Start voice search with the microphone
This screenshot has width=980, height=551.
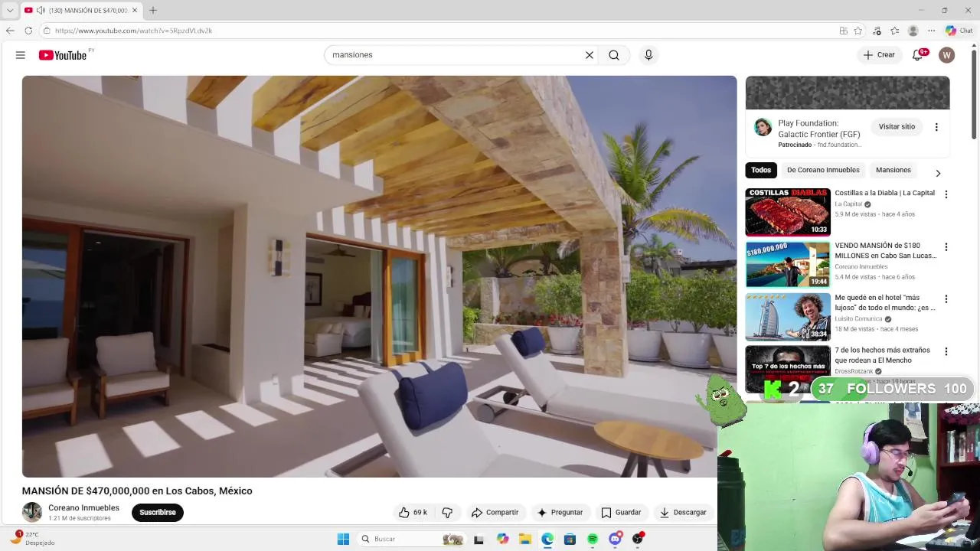(648, 55)
